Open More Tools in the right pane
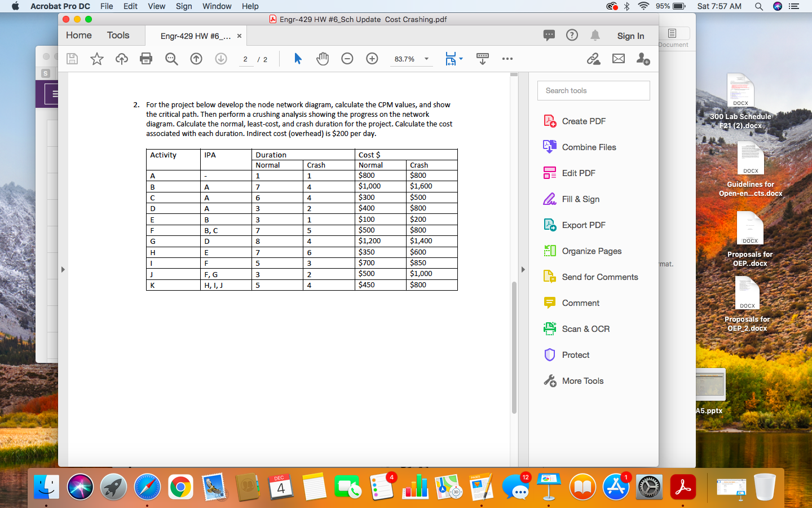Screen dimensions: 812x508 (581, 380)
